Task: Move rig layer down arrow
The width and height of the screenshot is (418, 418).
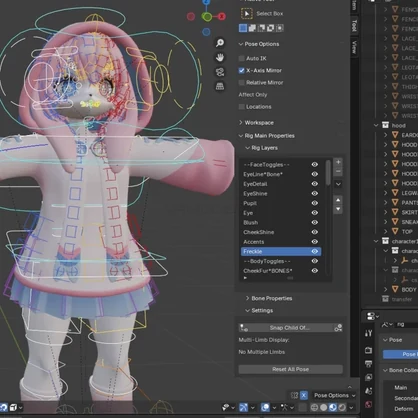Action: click(338, 209)
